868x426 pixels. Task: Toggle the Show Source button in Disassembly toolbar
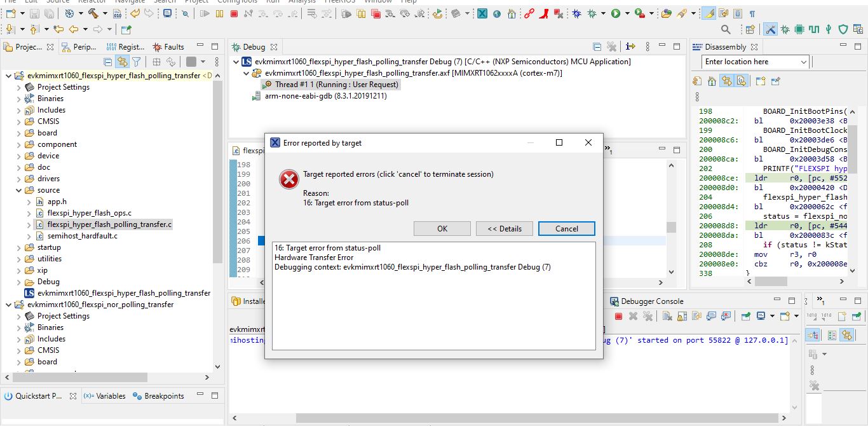click(741, 81)
